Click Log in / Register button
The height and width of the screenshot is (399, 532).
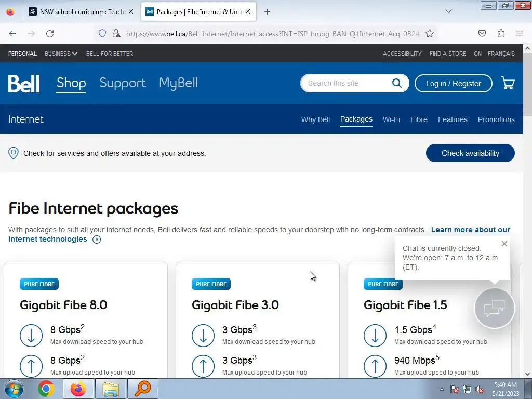pyautogui.click(x=453, y=84)
